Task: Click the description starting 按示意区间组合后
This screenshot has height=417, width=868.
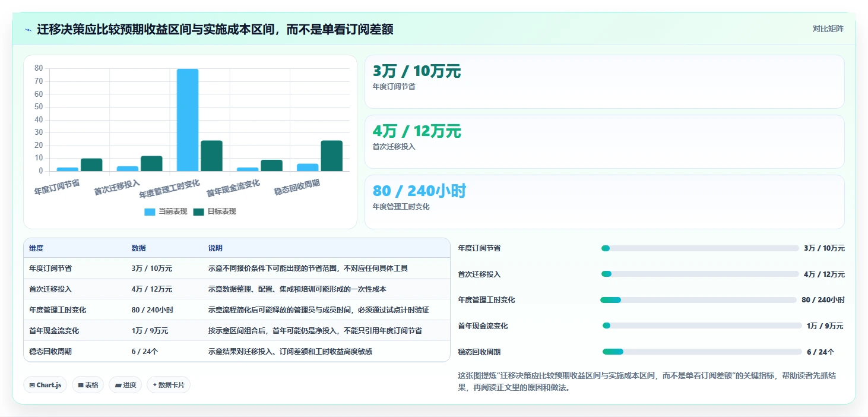Action: click(315, 331)
